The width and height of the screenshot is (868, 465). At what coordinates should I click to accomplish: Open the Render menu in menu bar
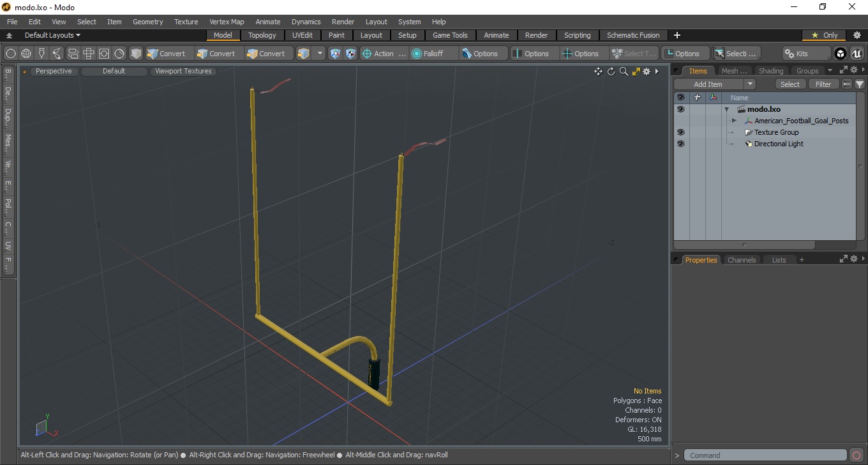point(343,22)
